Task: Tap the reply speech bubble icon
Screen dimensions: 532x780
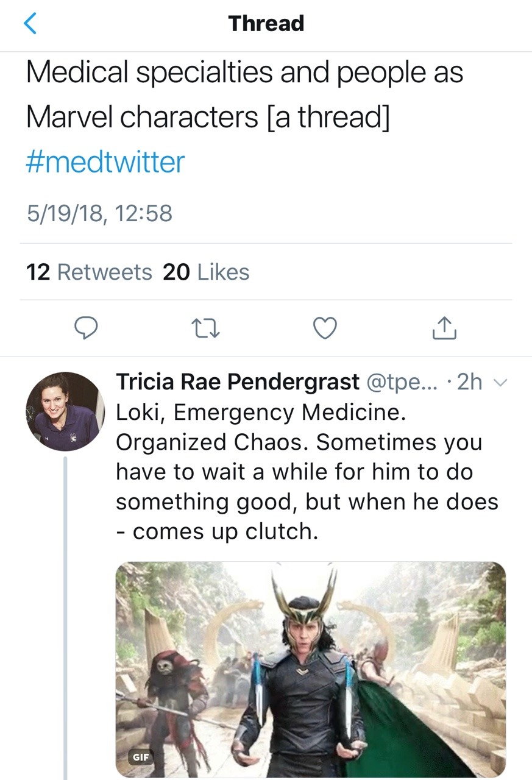Action: coord(86,328)
